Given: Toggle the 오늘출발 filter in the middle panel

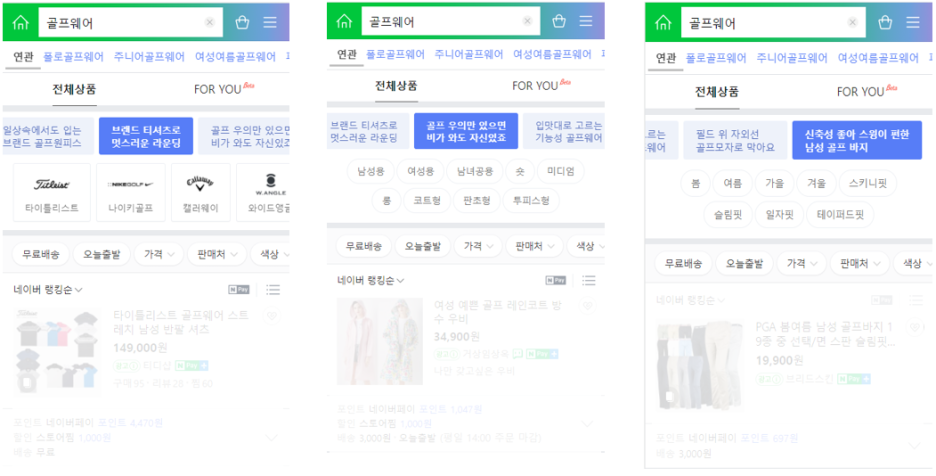Looking at the screenshot, I should [422, 245].
